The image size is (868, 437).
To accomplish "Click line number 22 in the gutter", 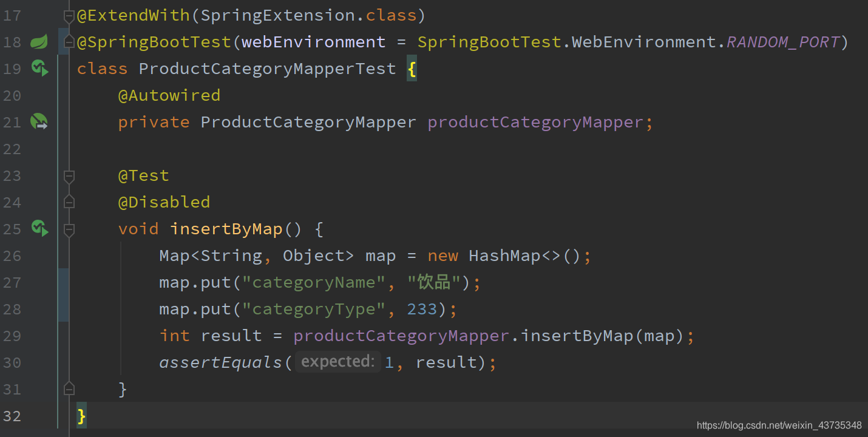I will 12,149.
